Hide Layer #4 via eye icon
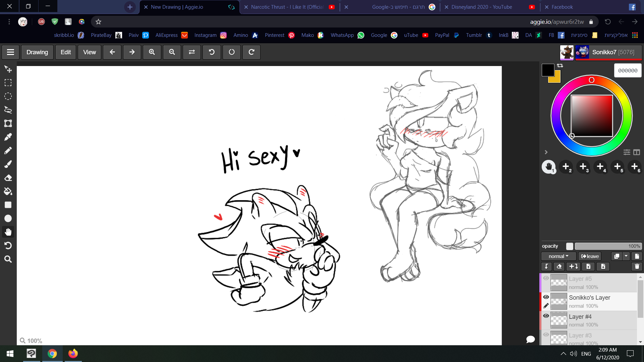 (x=546, y=316)
